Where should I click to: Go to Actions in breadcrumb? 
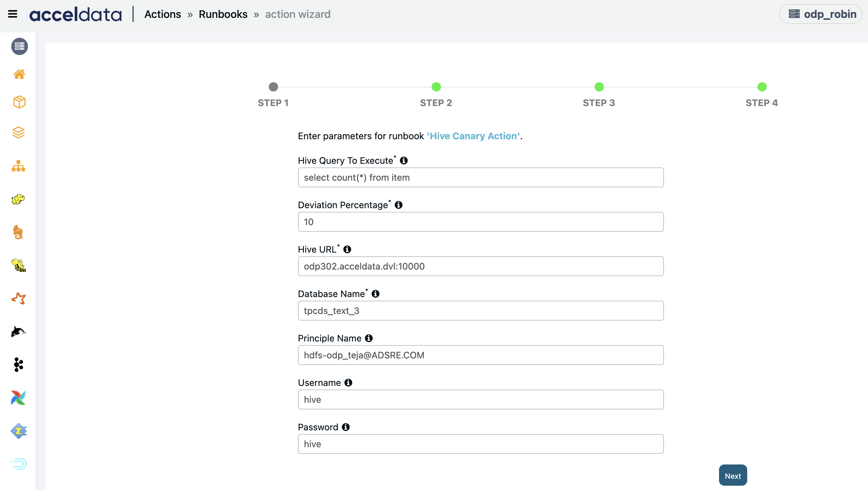pos(163,14)
